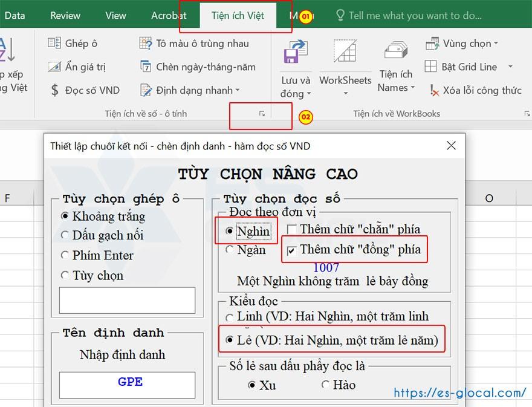Click Xóa lỗi công thức label
This screenshot has width=532, height=407.
482,90
